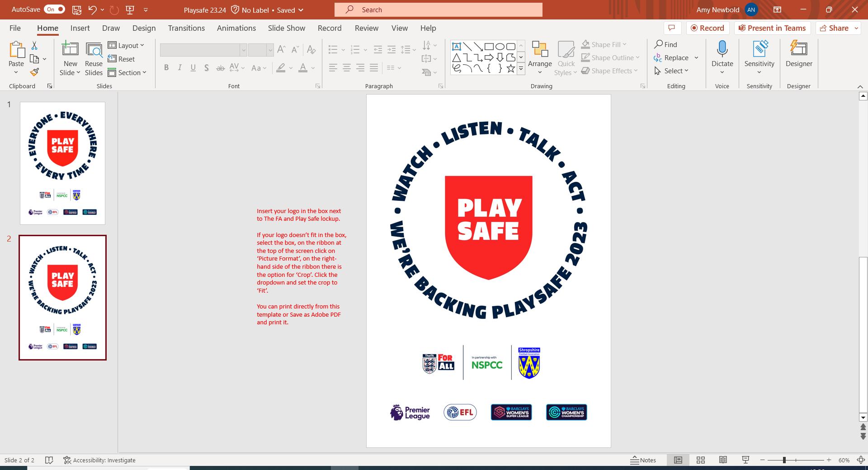This screenshot has width=868, height=470.
Task: Click the Dictate microphone icon
Action: [x=722, y=49]
